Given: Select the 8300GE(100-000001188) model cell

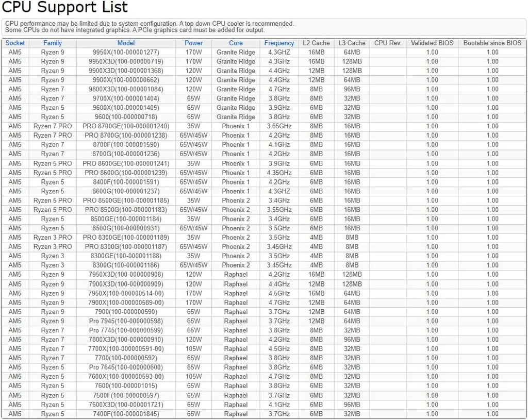Looking at the screenshot, I should click(x=126, y=256).
